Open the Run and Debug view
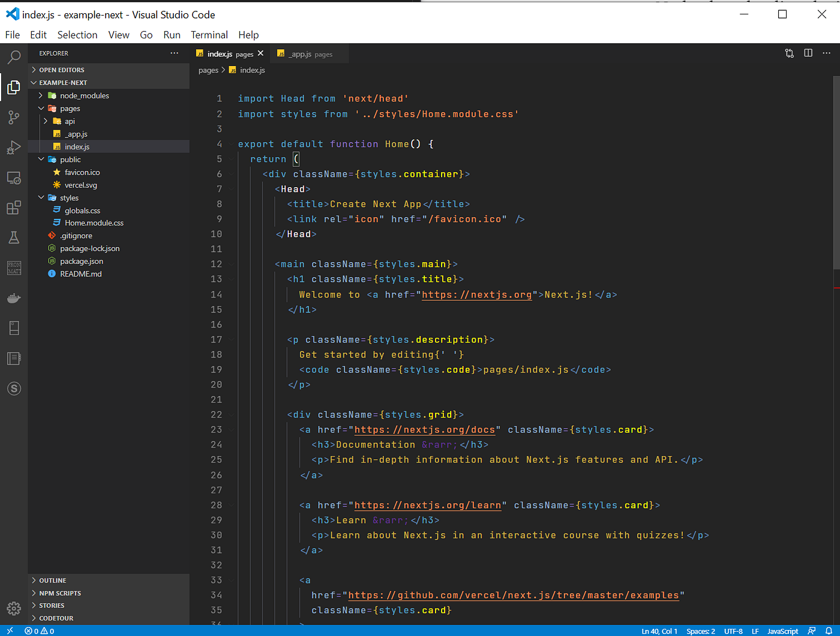This screenshot has height=636, width=840. click(x=14, y=148)
